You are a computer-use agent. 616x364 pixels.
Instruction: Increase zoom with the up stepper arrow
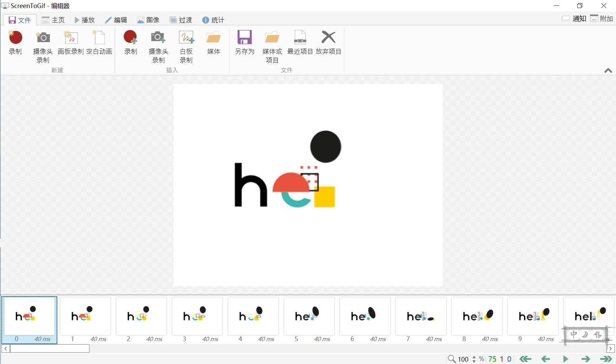point(474,357)
